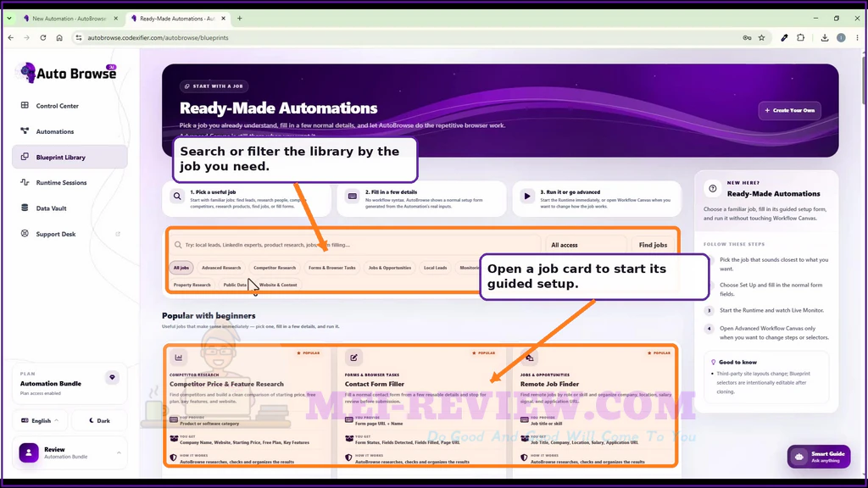
Task: Filter by Advanced Research chip
Action: click(x=221, y=268)
